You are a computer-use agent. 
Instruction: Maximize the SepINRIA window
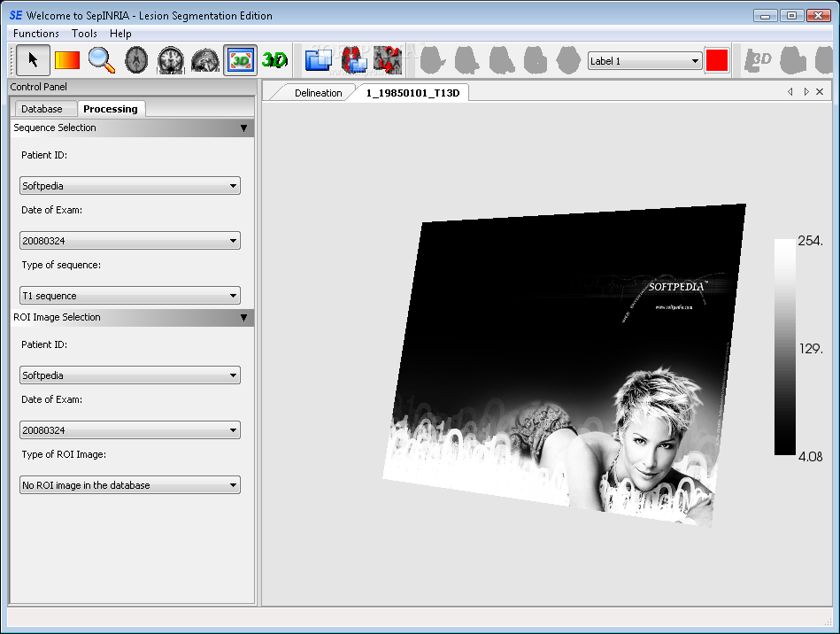[791, 16]
